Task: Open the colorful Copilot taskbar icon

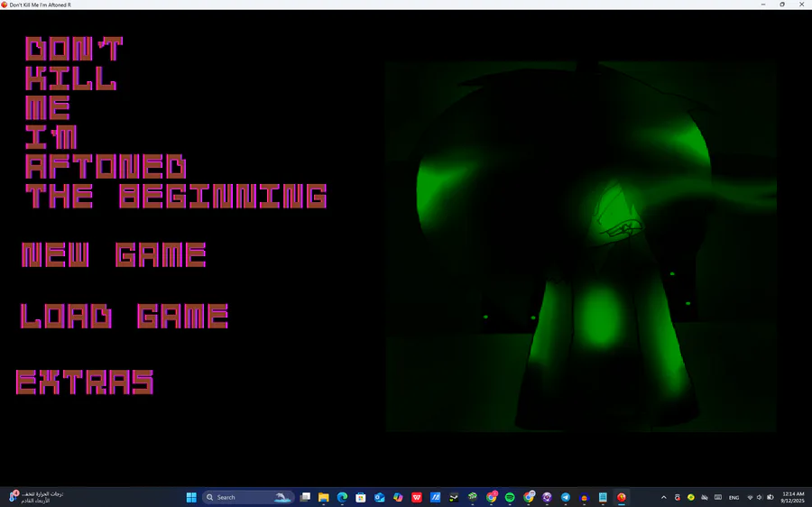Action: coord(398,497)
